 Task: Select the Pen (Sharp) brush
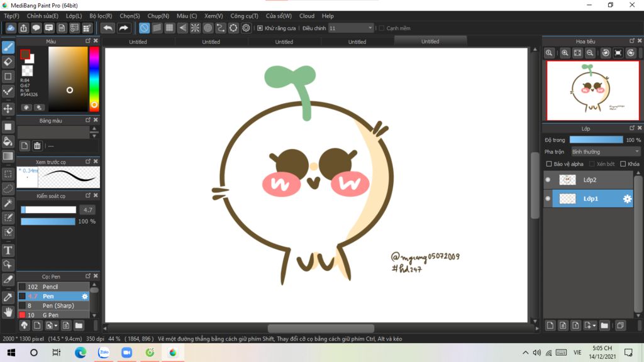[54, 306]
